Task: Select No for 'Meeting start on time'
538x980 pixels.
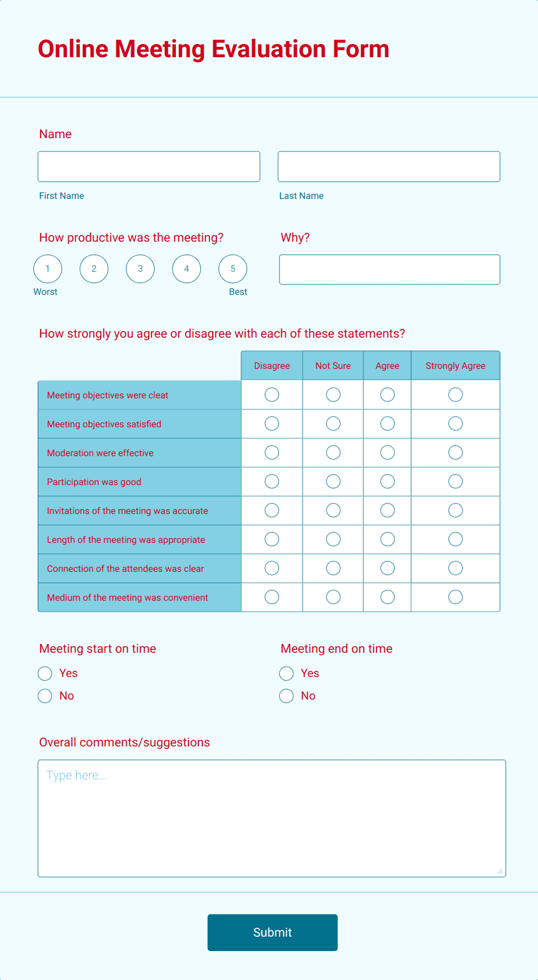Action: [45, 696]
